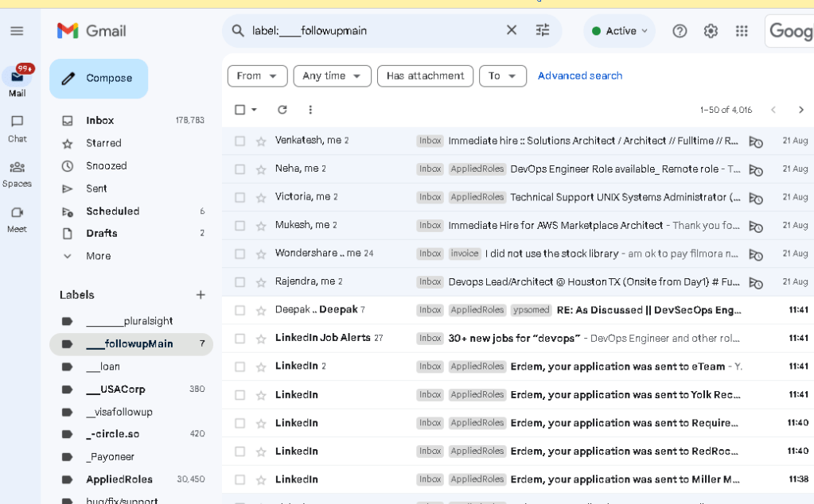Screen dimensions: 814x504
Task: Select the Rajendra email checkbox
Action: [x=240, y=282]
